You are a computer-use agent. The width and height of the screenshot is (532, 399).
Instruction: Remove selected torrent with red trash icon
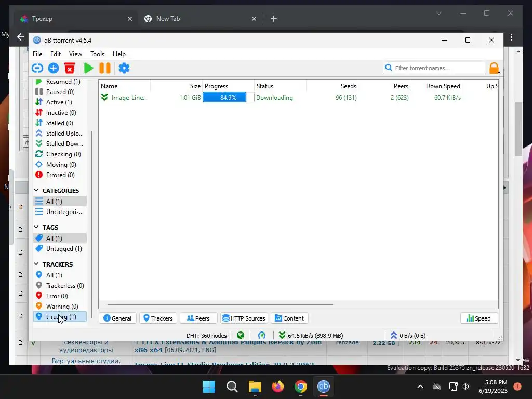click(70, 68)
